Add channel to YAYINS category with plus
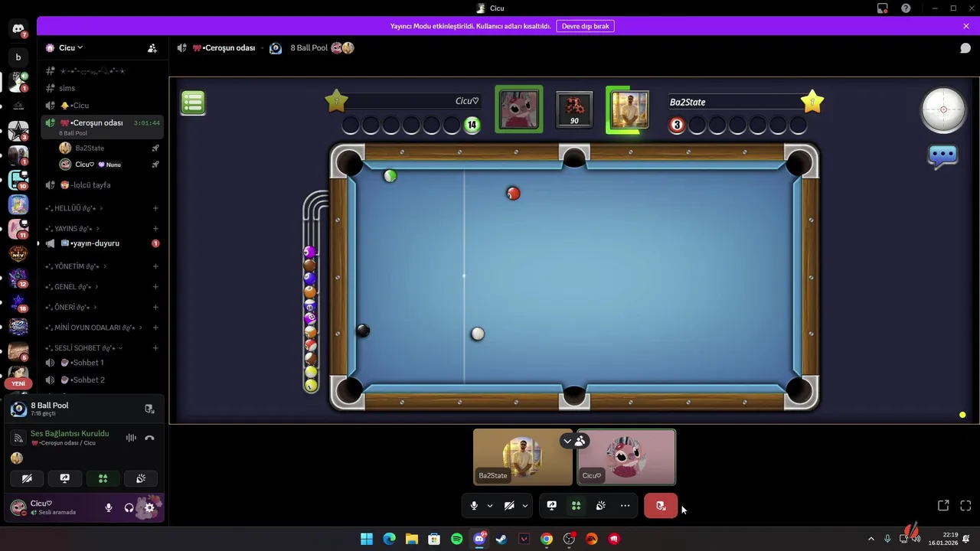The height and width of the screenshot is (551, 980). [155, 229]
